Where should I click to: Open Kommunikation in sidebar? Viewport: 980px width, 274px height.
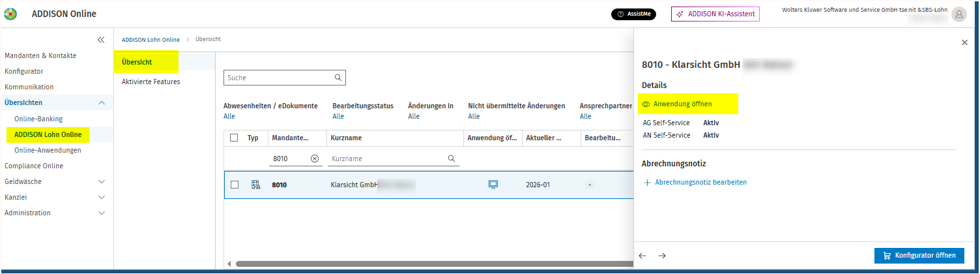[29, 87]
